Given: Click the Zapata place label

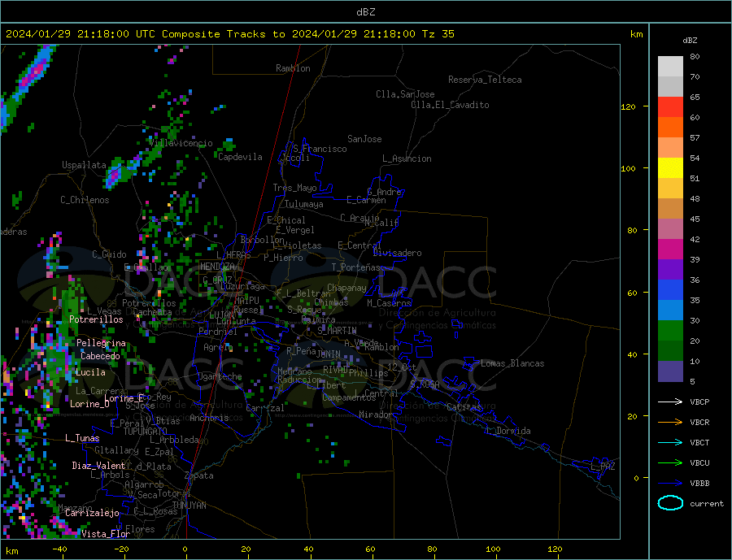Looking at the screenshot, I should point(199,475).
